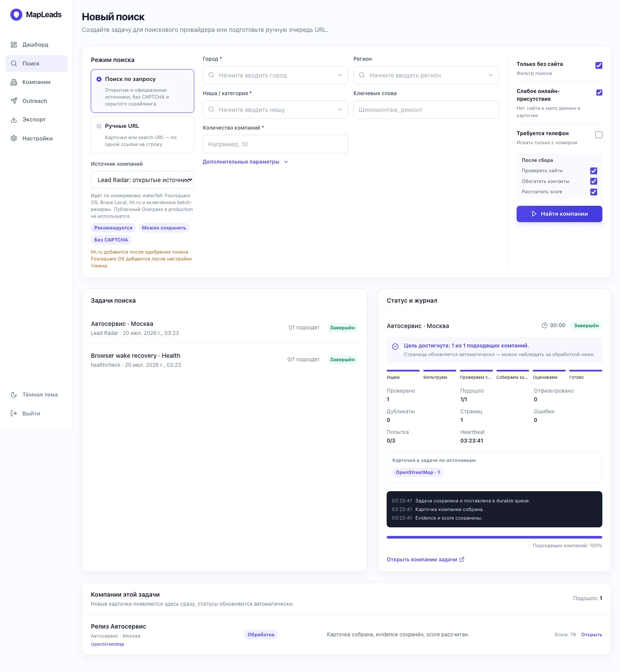Expand Дополнительные параметры section

pos(245,162)
